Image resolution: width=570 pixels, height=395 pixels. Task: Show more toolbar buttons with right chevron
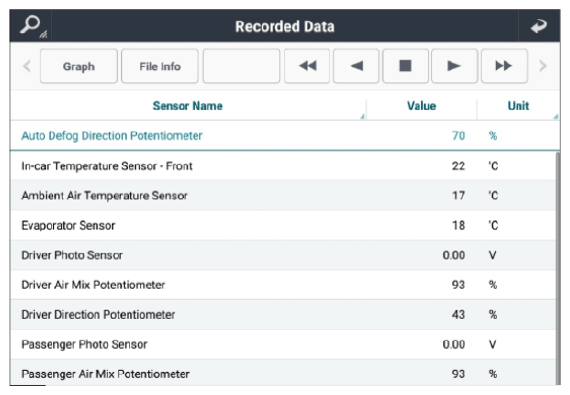pos(543,66)
